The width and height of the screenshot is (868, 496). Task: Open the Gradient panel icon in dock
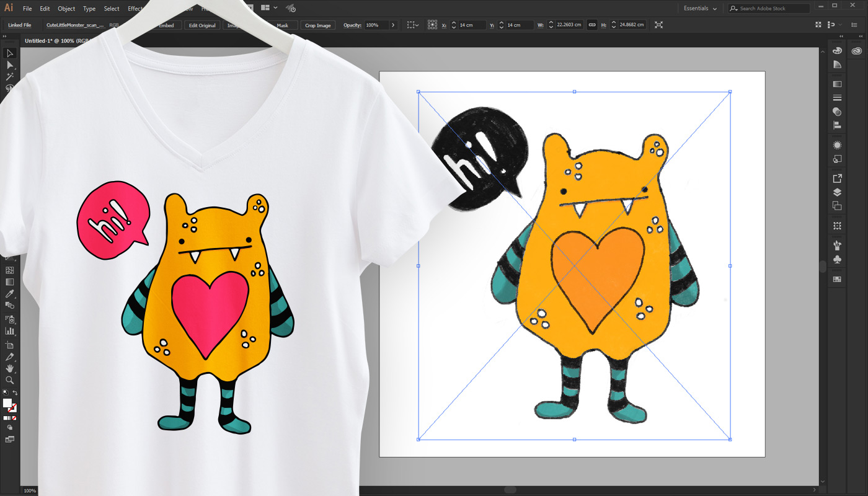point(837,84)
